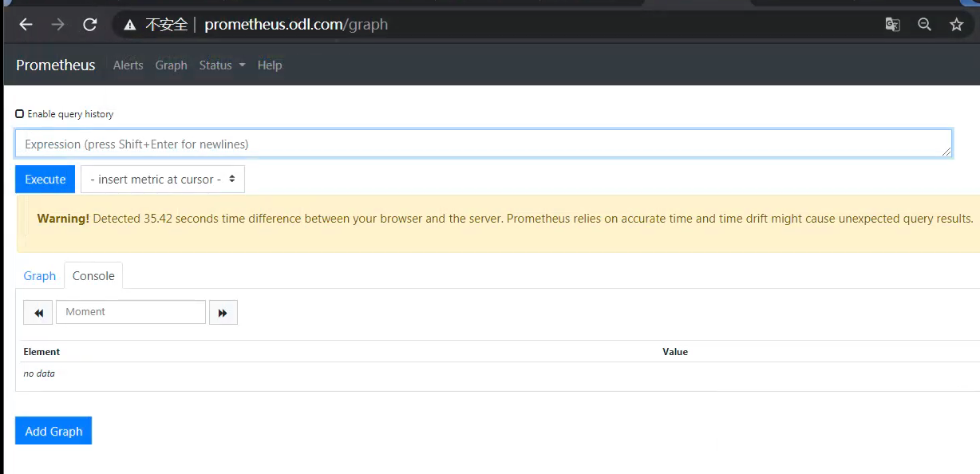This screenshot has height=474, width=980.
Task: Click the 'no data' result text
Action: pos(39,373)
